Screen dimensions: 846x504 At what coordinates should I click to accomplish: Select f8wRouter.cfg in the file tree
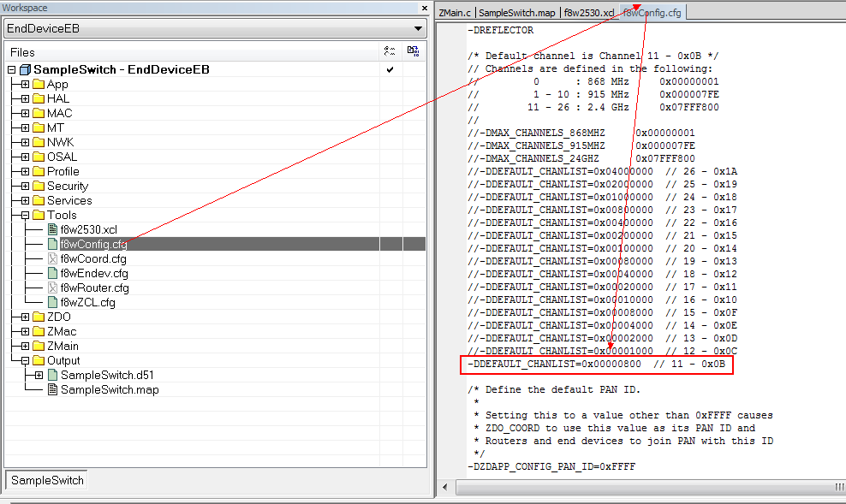pyautogui.click(x=95, y=288)
